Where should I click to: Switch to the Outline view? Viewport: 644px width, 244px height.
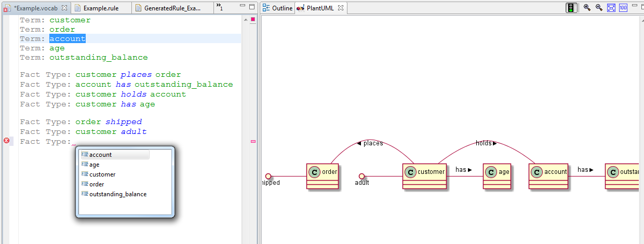pos(278,8)
